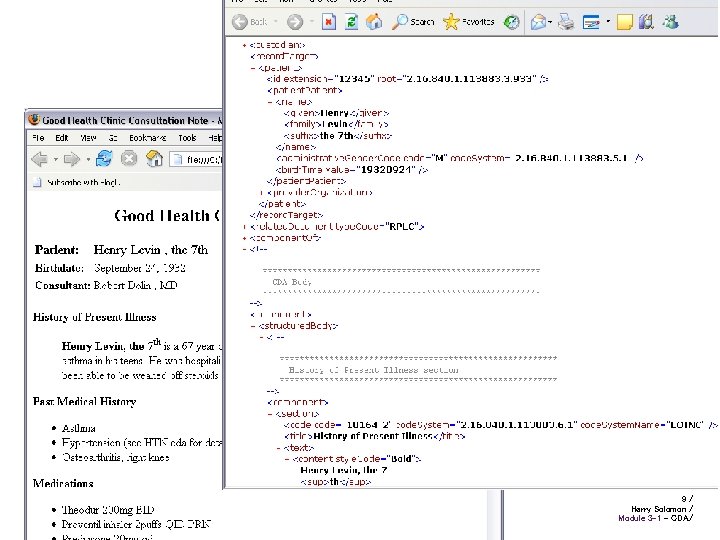720x540 pixels.
Task: Collapse the patient XML node
Action: tap(253, 68)
